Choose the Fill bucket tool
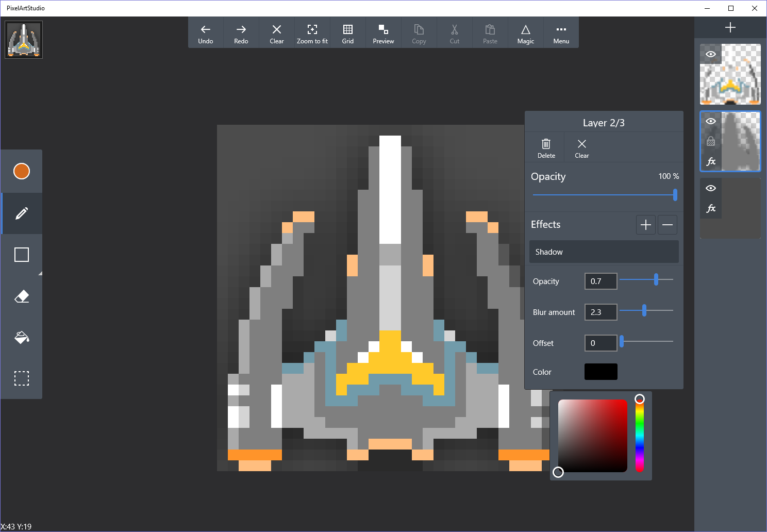 pos(22,337)
